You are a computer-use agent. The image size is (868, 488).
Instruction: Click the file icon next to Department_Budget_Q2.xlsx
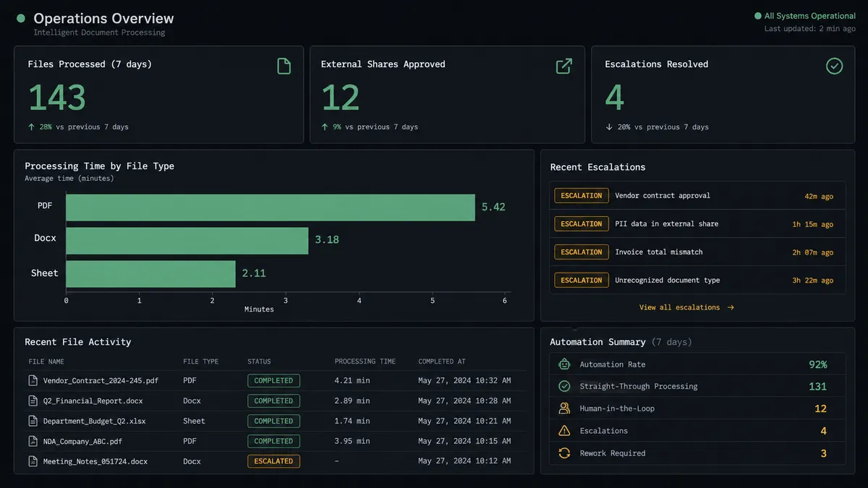[33, 421]
